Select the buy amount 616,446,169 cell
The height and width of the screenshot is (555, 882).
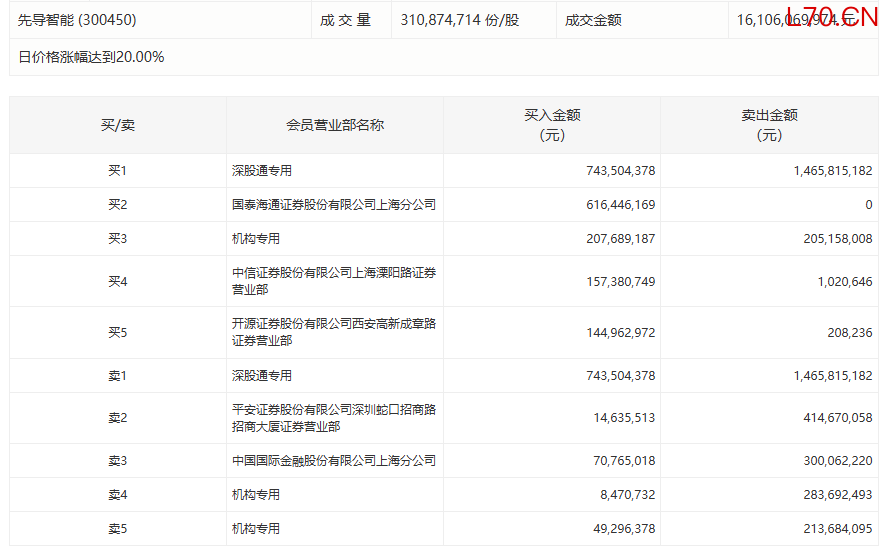coord(620,205)
